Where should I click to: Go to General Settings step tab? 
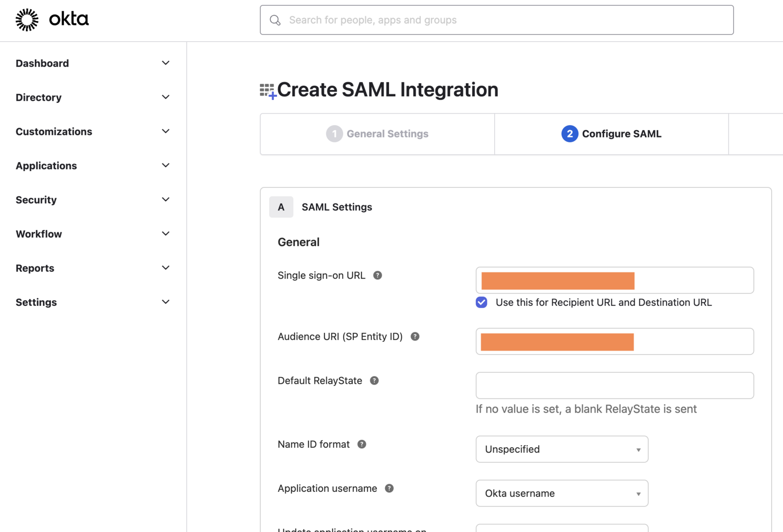pos(377,134)
